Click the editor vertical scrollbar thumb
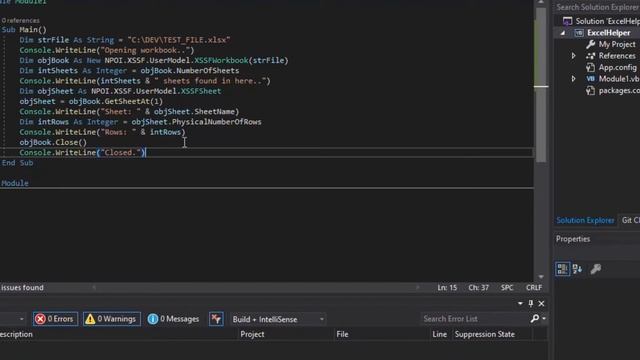The height and width of the screenshot is (360, 640). (x=541, y=84)
